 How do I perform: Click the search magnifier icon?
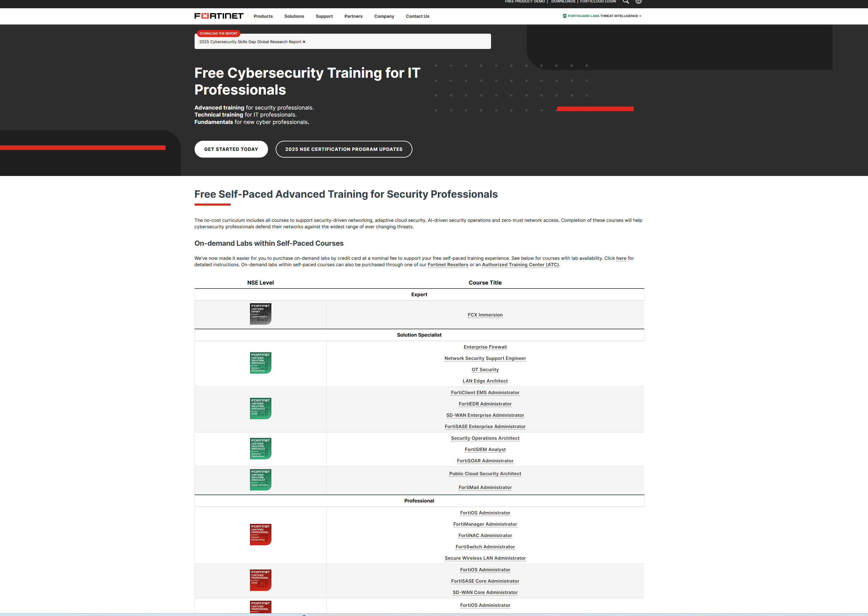tap(626, 2)
